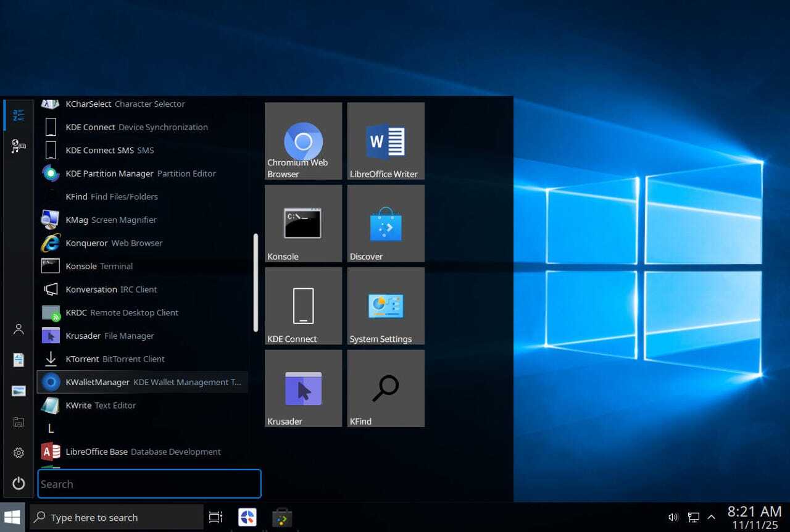The width and height of the screenshot is (790, 532).
Task: Launch KDE Partition Manager
Action: tap(143, 173)
